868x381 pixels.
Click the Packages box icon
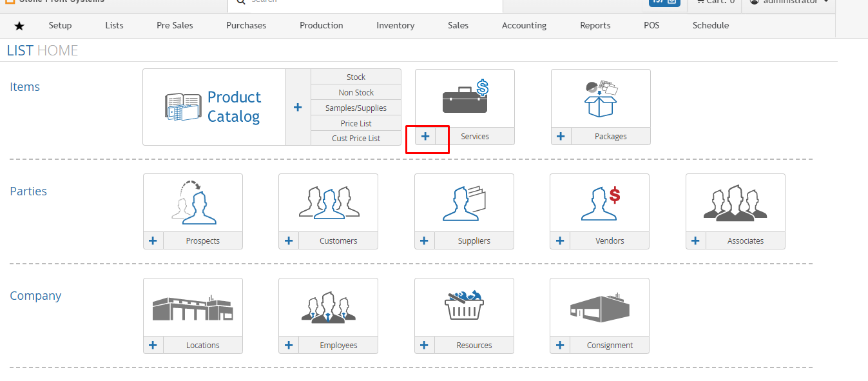[x=601, y=99]
